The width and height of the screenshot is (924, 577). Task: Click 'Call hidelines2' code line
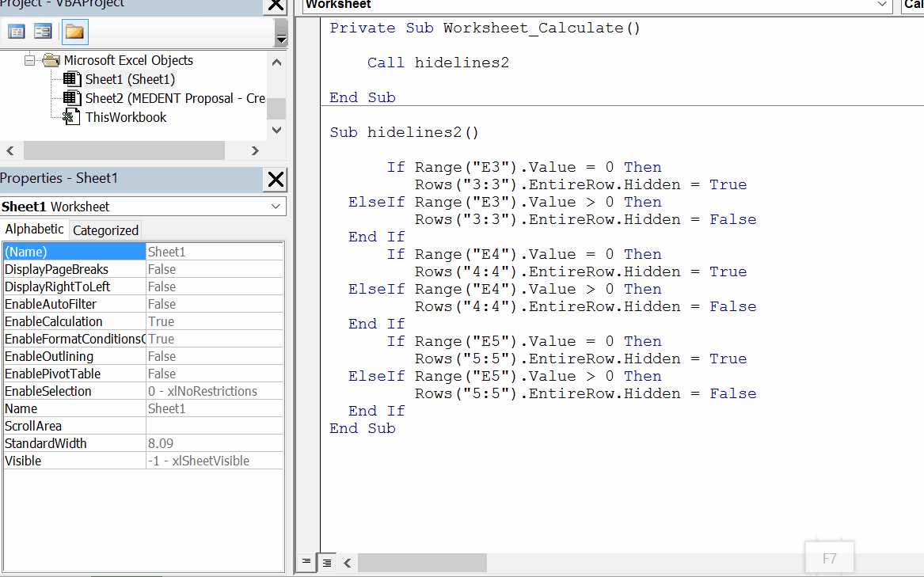438,63
